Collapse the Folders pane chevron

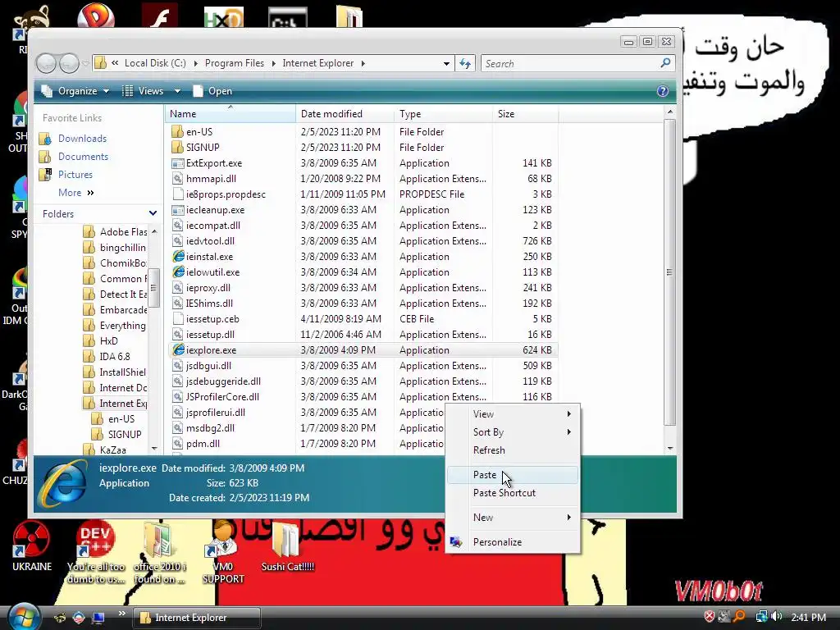153,213
